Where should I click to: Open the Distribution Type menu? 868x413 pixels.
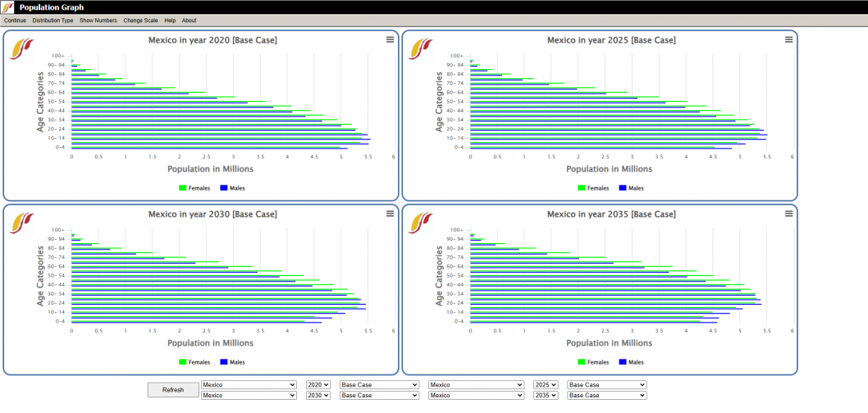53,21
